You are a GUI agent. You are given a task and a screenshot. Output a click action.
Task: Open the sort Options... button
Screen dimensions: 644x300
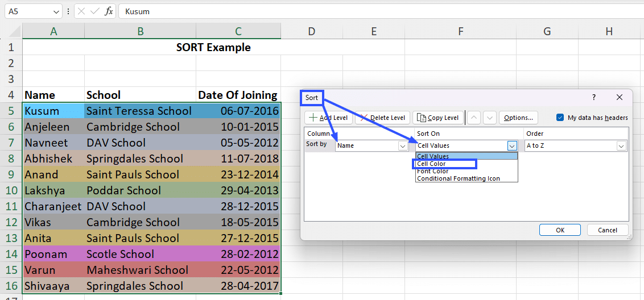click(x=518, y=118)
